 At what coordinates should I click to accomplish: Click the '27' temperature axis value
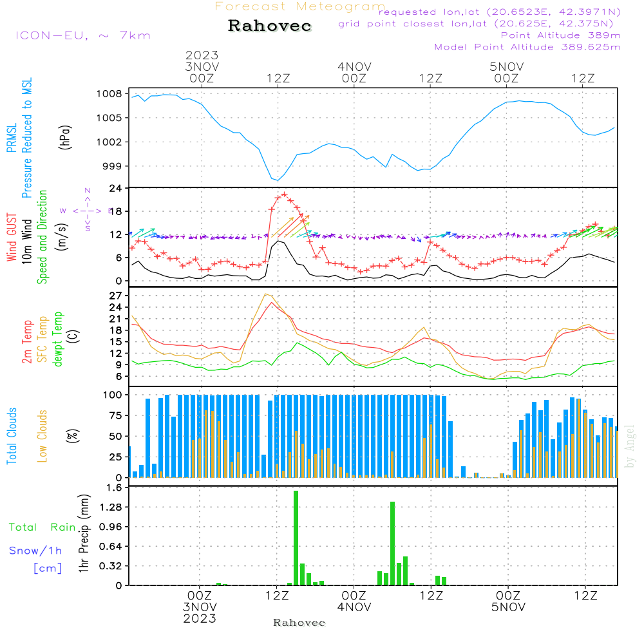click(115, 296)
